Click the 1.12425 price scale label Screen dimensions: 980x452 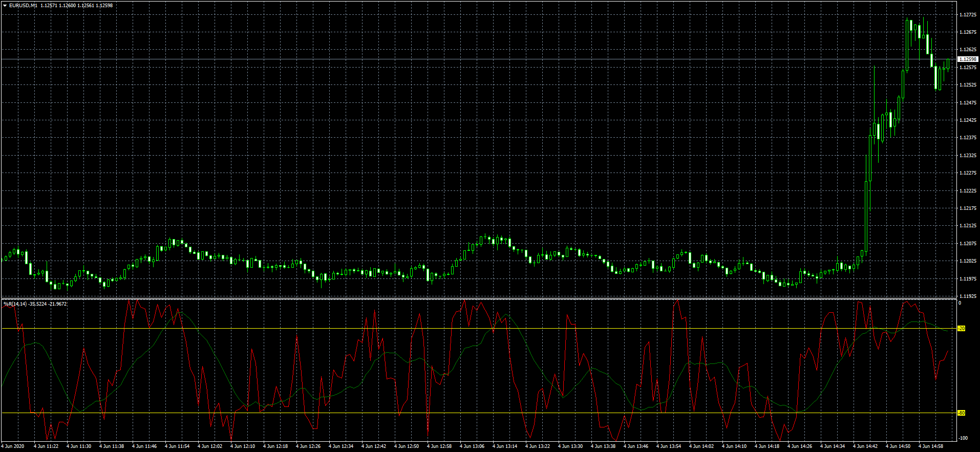point(967,120)
